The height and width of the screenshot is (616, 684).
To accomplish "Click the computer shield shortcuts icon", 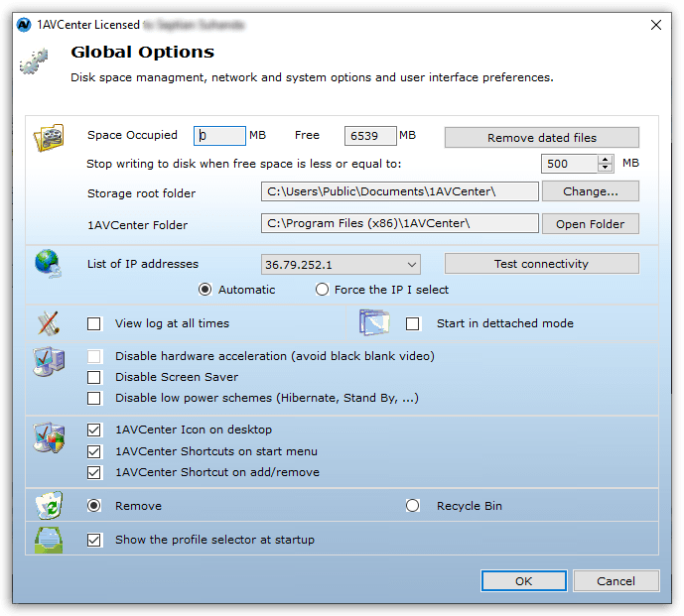I will click(x=49, y=437).
